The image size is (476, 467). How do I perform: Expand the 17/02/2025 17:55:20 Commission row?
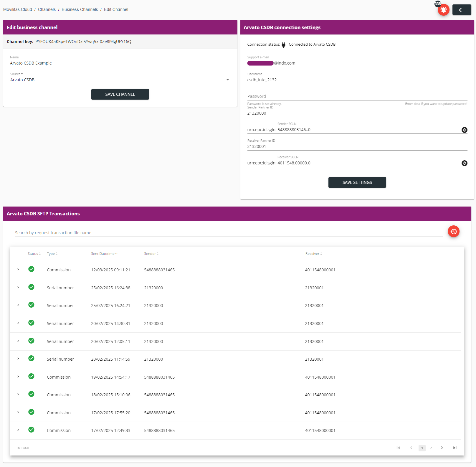18,412
